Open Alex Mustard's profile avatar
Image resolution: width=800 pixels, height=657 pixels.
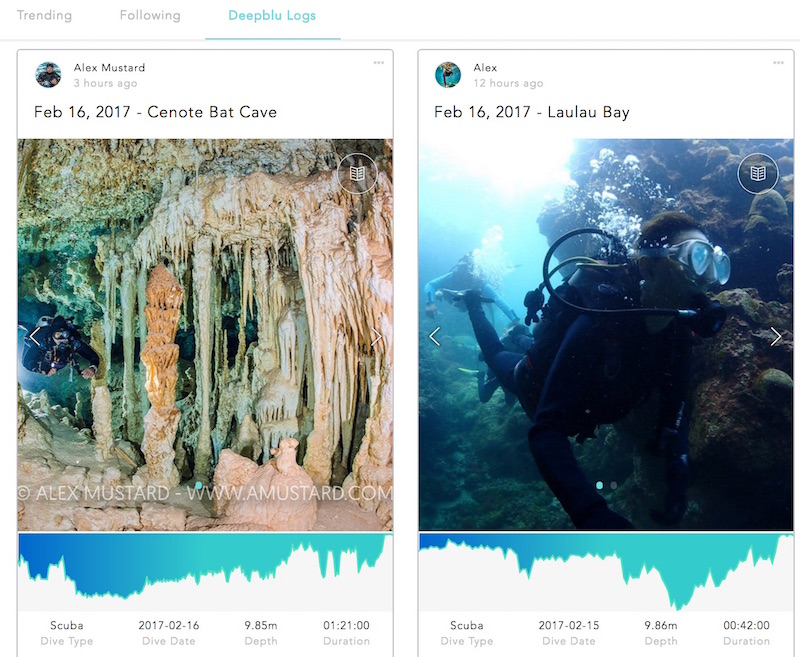coord(48,75)
